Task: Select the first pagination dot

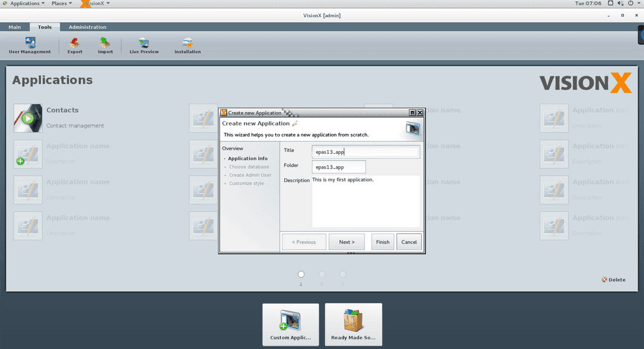Action: [301, 274]
